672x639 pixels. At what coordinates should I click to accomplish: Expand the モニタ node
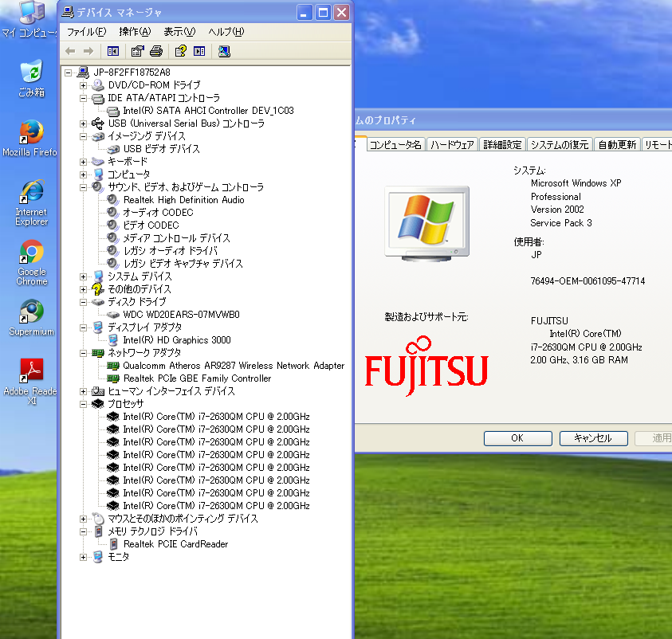(83, 557)
